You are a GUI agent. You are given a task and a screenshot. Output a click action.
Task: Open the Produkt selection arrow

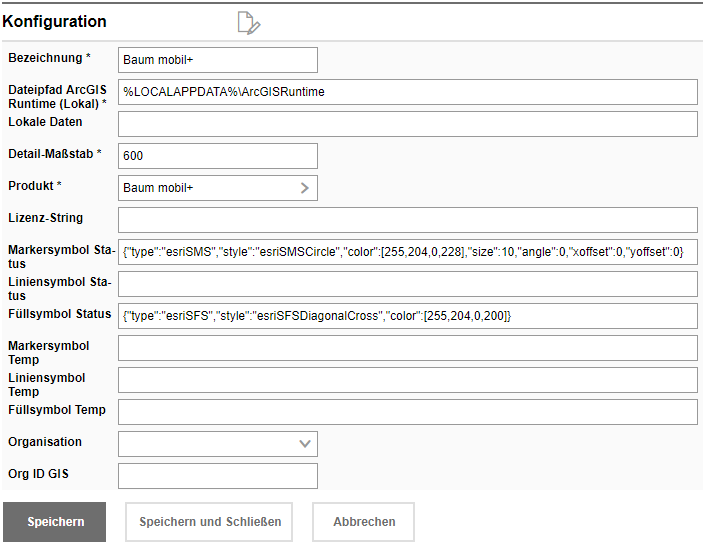pyautogui.click(x=305, y=188)
